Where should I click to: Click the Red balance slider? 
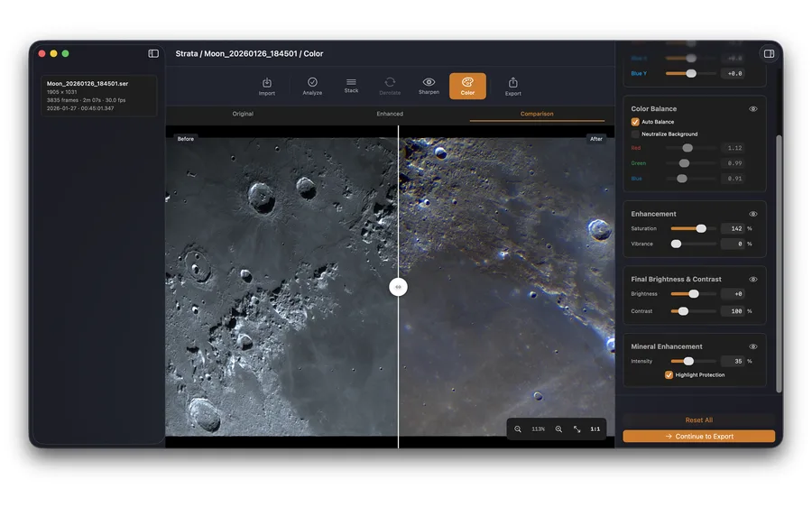coord(691,148)
